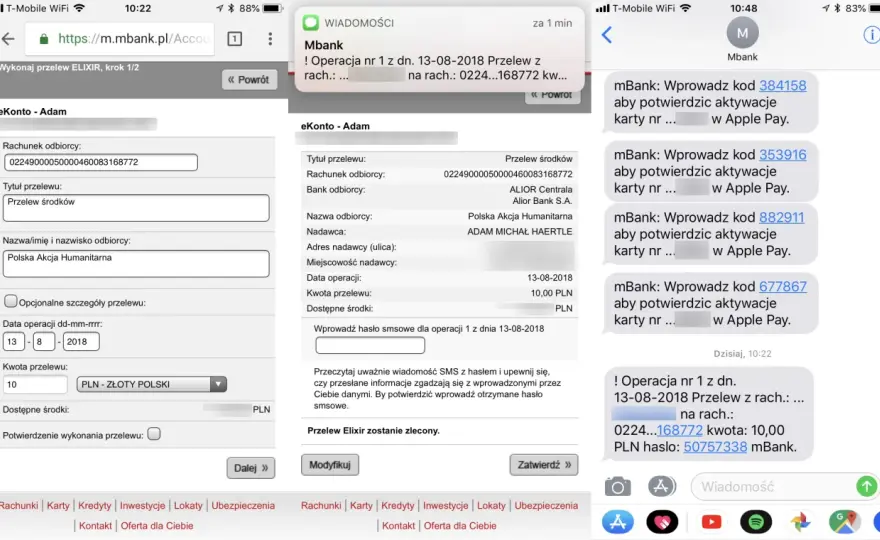Tap the m.mbank.pl address bar
Viewport: 880px width, 540px height.
click(120, 39)
